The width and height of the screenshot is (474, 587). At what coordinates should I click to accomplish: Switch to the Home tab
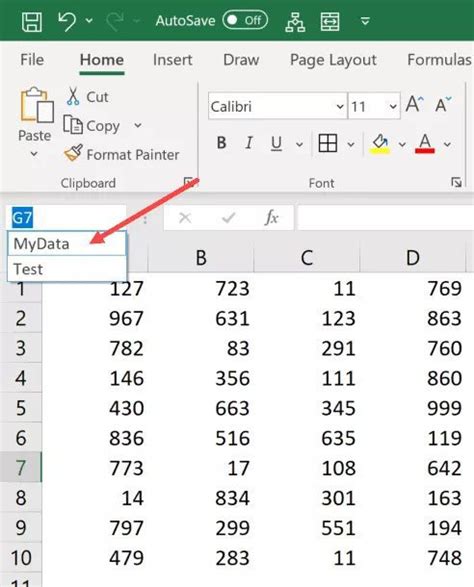pyautogui.click(x=102, y=60)
